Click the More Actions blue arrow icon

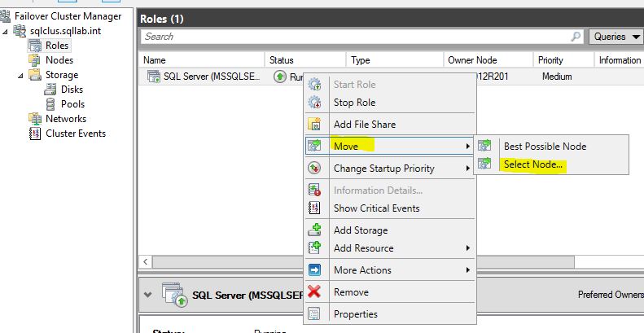(x=314, y=270)
